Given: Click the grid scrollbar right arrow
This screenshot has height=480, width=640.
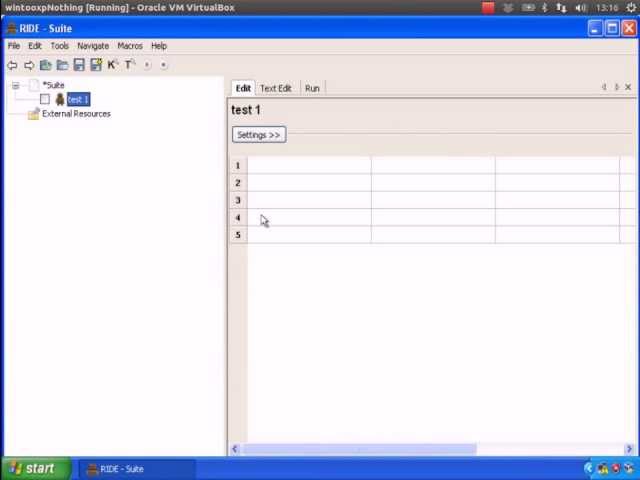Looking at the screenshot, I should click(x=629, y=449).
